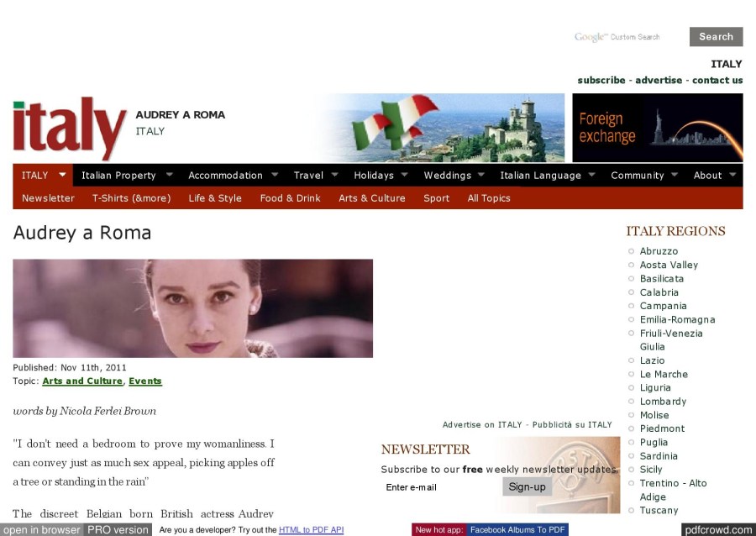
Task: Open the T-Shirts (&more) menu item
Action: pos(131,198)
